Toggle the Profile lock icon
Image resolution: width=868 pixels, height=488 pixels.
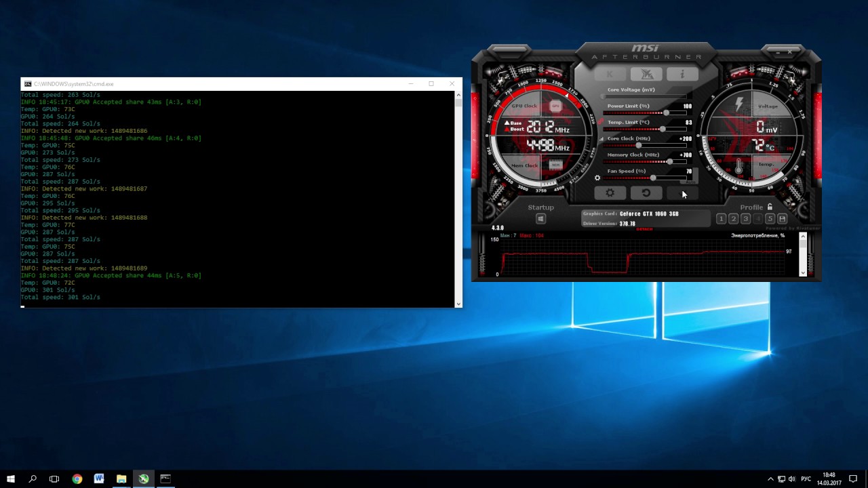coord(770,207)
